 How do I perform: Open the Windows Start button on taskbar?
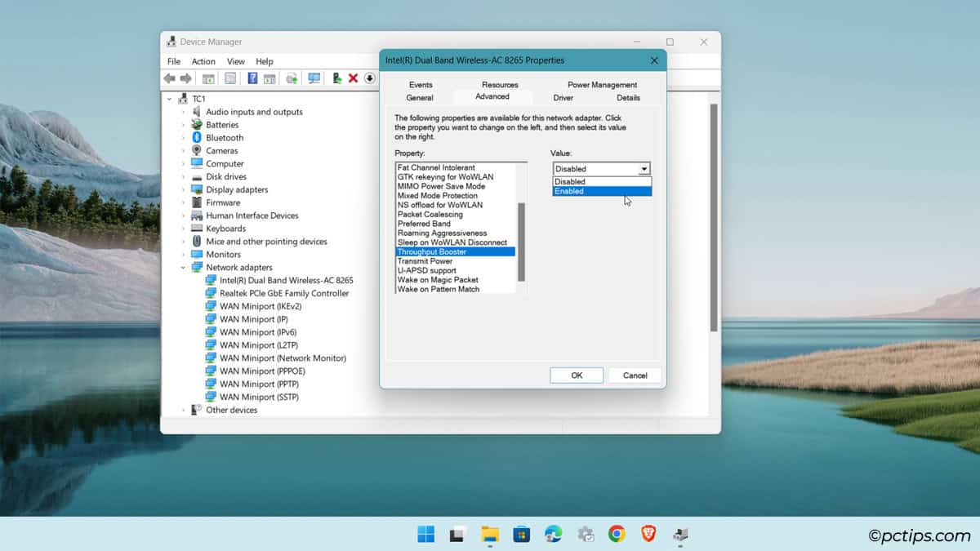point(425,534)
